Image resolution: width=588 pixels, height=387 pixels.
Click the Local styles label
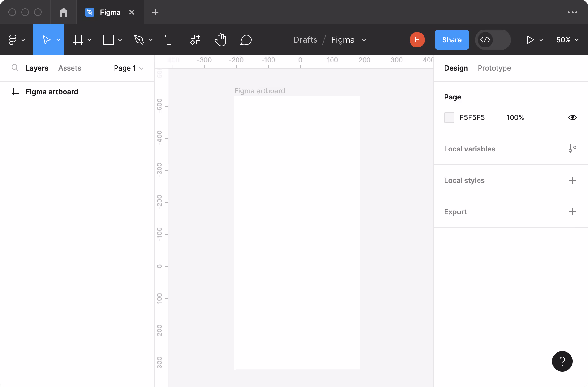pos(464,180)
